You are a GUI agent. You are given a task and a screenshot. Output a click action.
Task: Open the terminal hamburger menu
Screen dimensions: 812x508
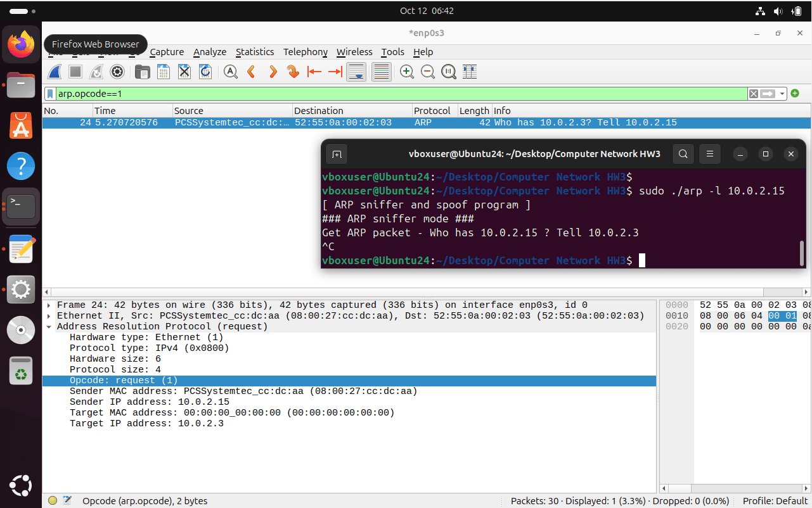pyautogui.click(x=711, y=154)
